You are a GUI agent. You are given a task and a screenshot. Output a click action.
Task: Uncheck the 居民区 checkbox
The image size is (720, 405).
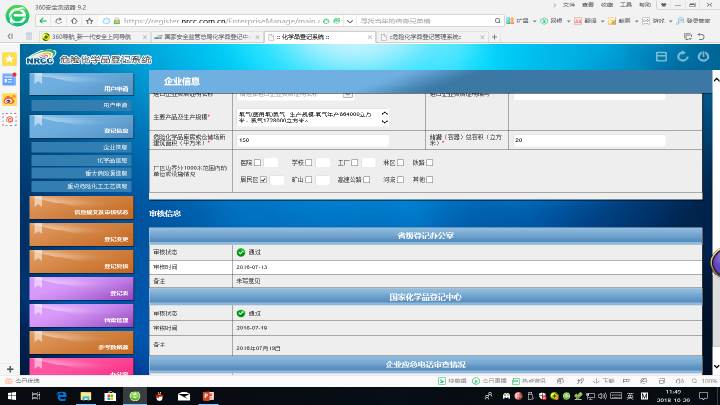pos(263,179)
